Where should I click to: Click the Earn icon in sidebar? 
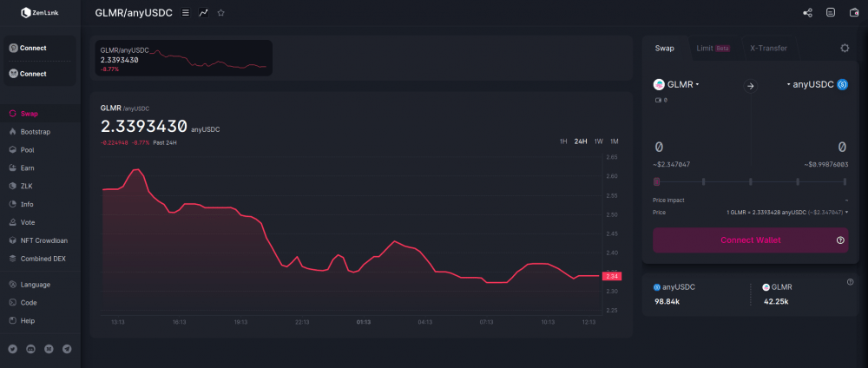13,168
